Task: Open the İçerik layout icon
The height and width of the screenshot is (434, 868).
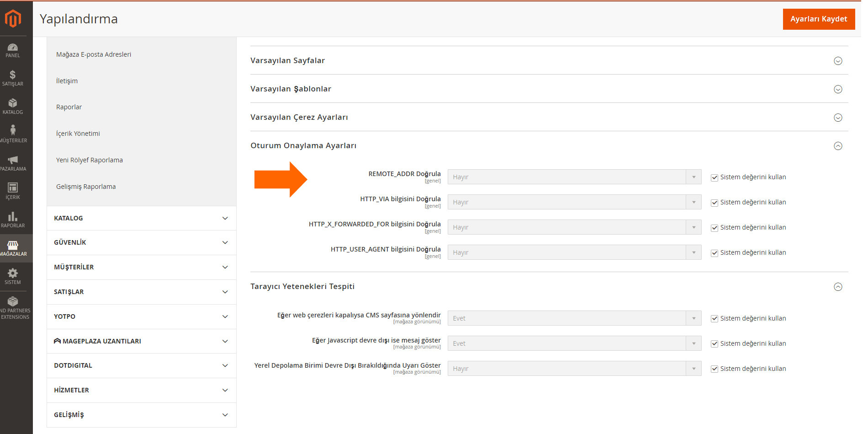Action: pos(13,188)
